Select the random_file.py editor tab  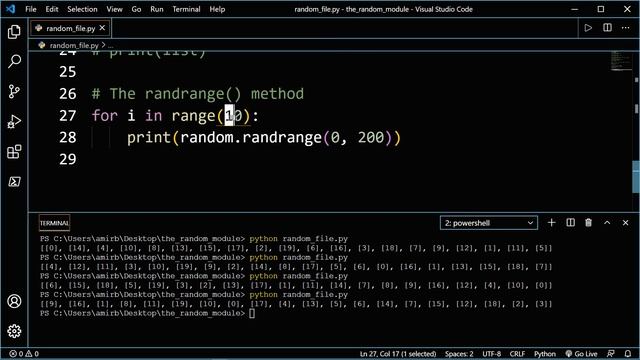tap(70, 28)
